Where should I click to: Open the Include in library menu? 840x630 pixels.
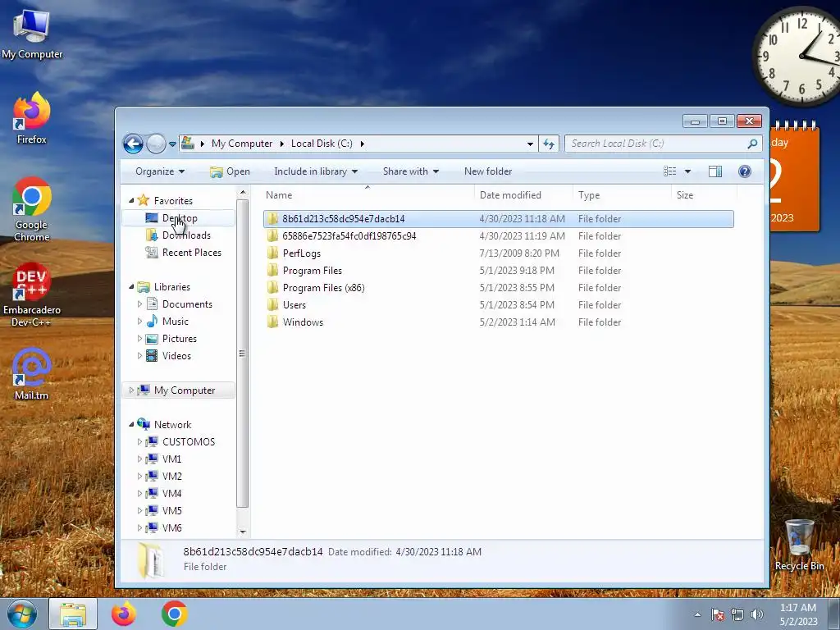(316, 171)
